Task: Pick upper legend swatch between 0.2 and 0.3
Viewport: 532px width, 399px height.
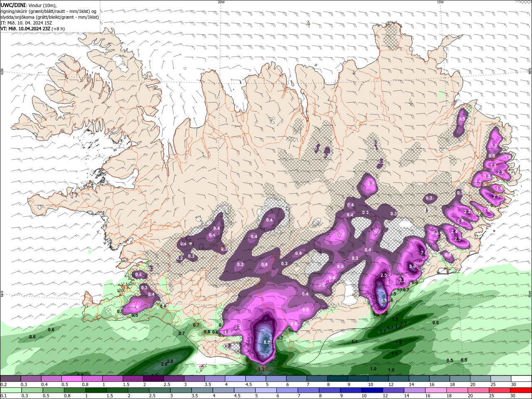Action: click(x=11, y=379)
